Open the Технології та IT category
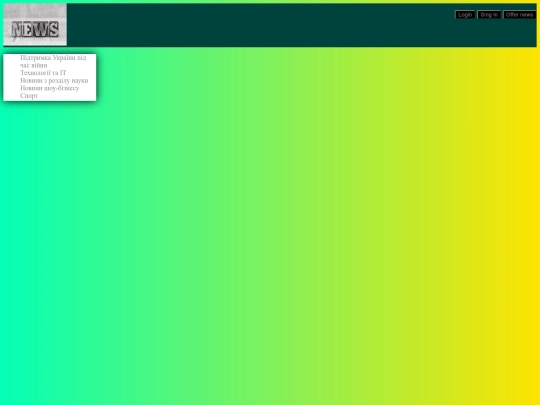Viewport: 540px width, 405px height. [43, 73]
